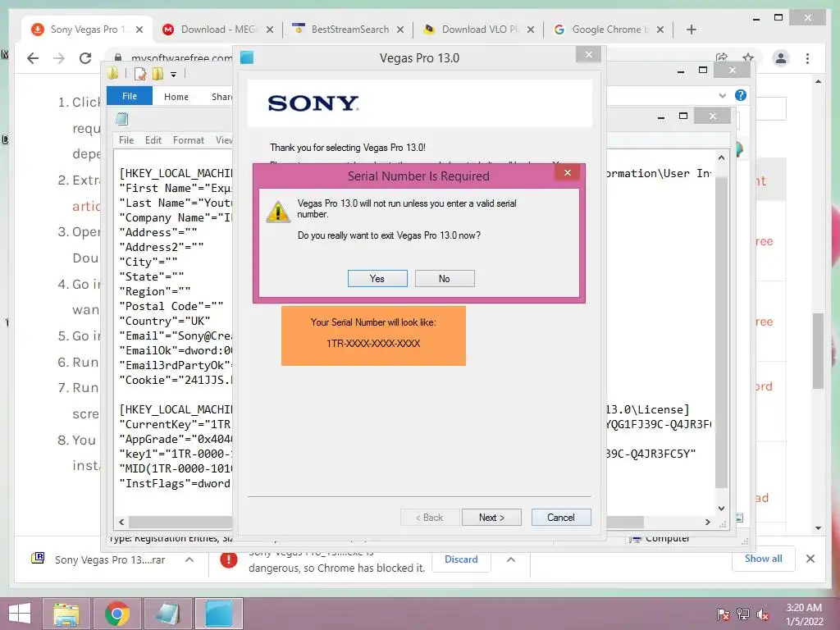The width and height of the screenshot is (840, 630).
Task: Open Sony Vegas Pro 13 rar download item
Action: (x=110, y=559)
